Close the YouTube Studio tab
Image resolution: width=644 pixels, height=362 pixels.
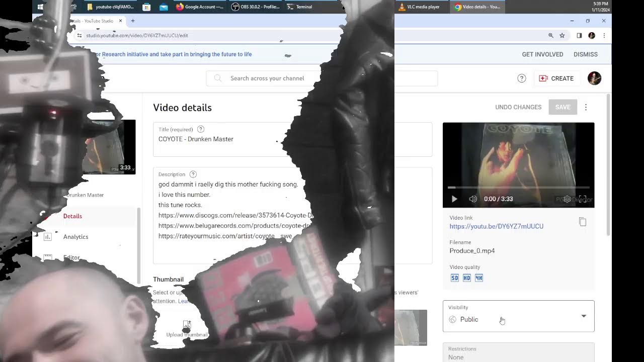click(x=120, y=21)
